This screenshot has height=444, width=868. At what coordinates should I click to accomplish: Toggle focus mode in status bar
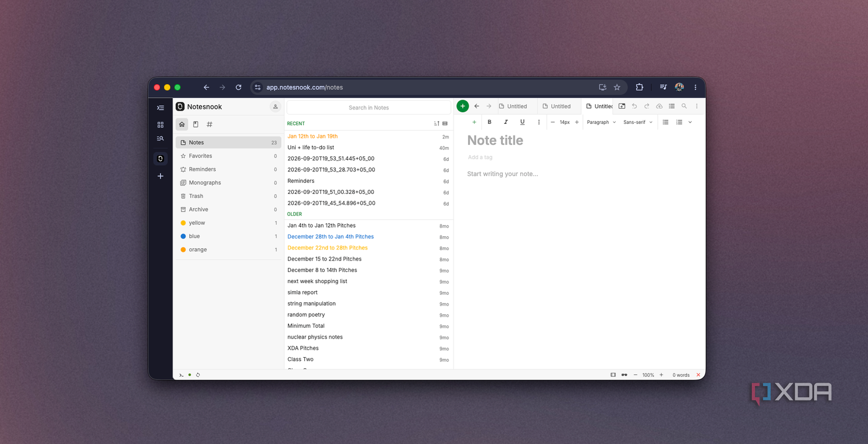coord(613,375)
